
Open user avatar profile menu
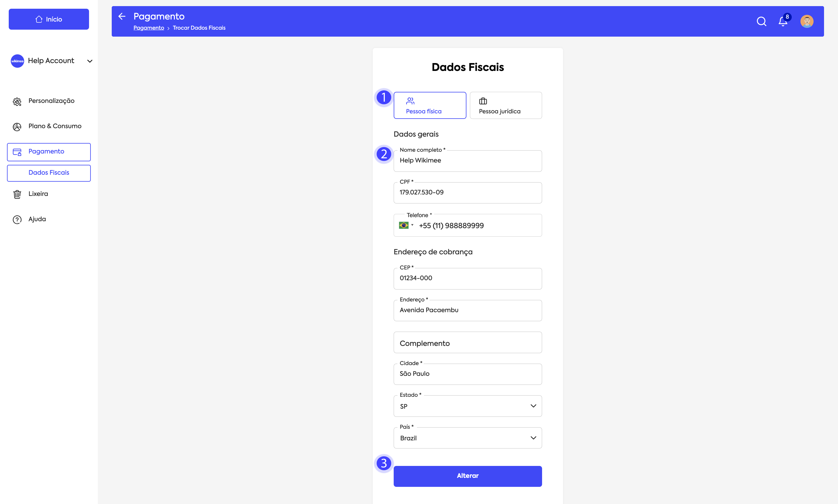click(x=807, y=22)
